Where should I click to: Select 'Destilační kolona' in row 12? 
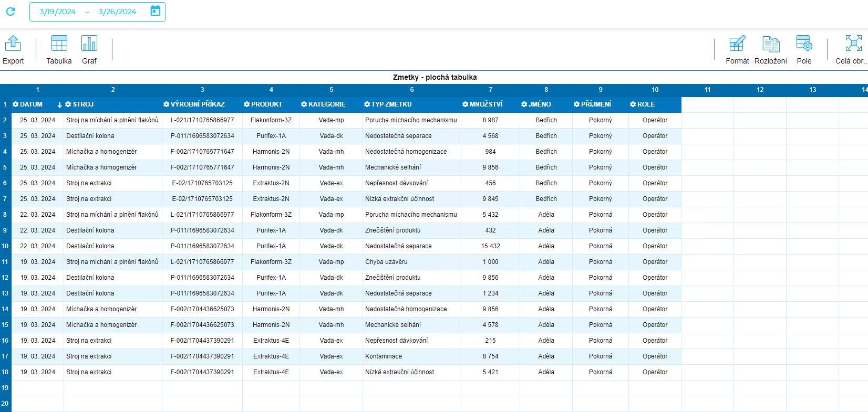click(113, 278)
